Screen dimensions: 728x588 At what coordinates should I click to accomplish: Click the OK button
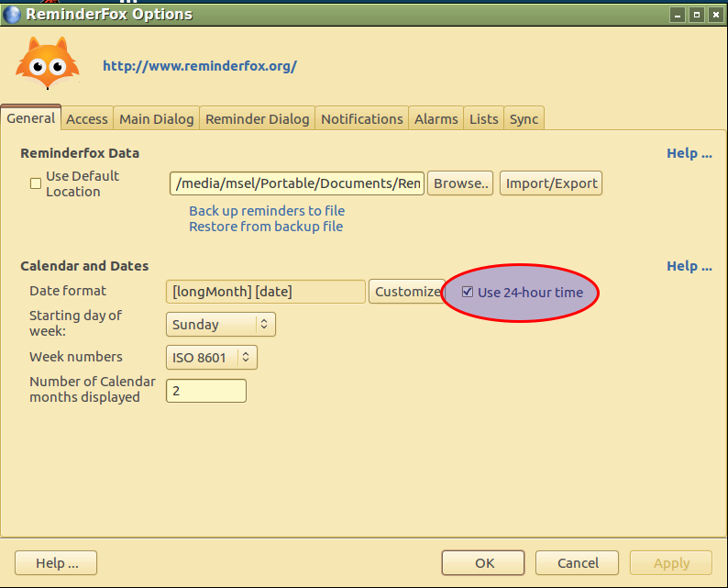(483, 563)
